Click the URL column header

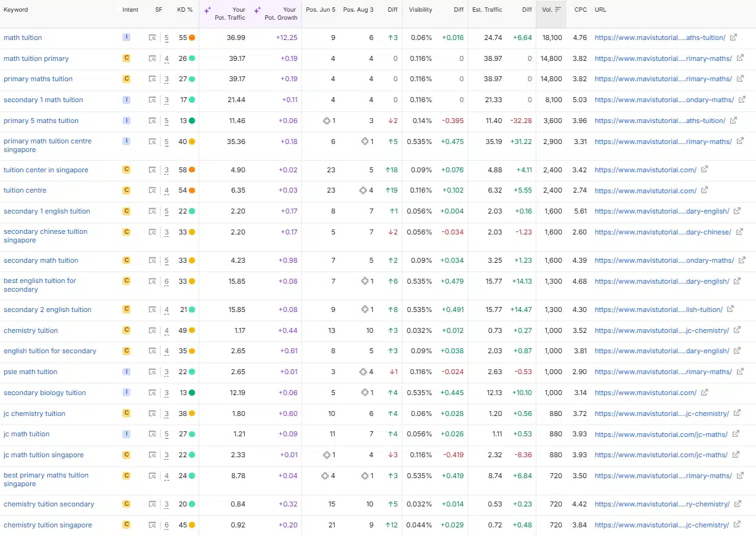[600, 10]
